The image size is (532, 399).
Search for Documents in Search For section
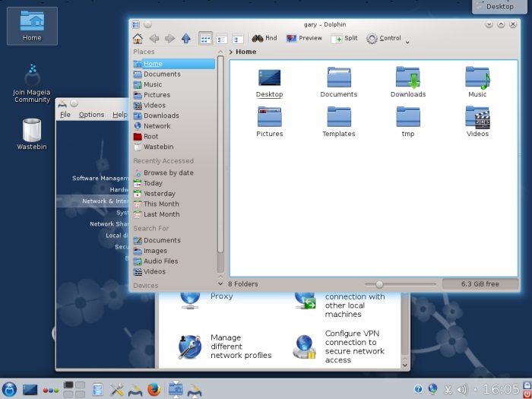[x=174, y=240]
